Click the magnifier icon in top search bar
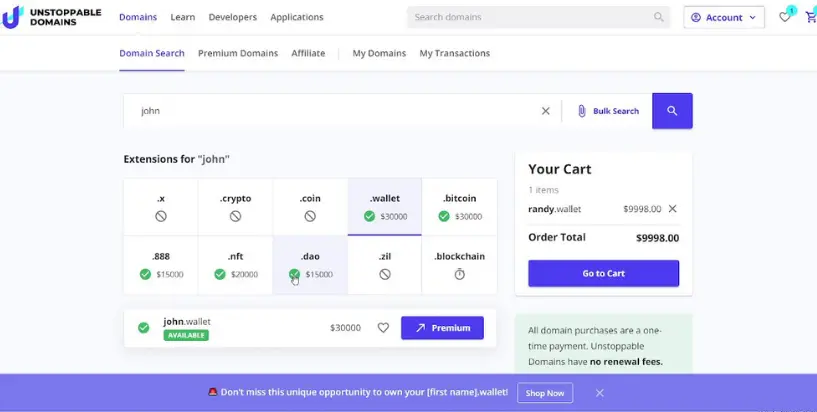Viewport: 817px width, 412px height. pyautogui.click(x=659, y=17)
